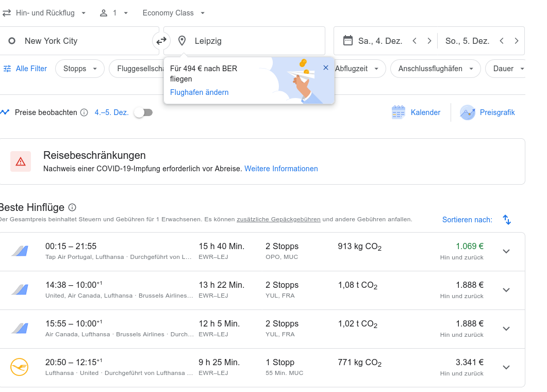The height and width of the screenshot is (392, 547).
Task: Click the passenger person icon
Action: pyautogui.click(x=104, y=13)
